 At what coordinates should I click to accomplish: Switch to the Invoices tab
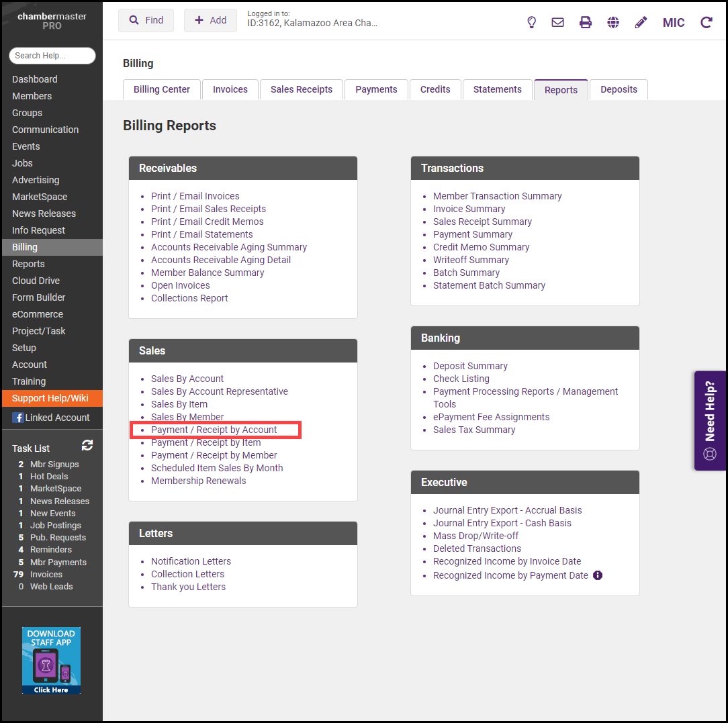point(230,89)
